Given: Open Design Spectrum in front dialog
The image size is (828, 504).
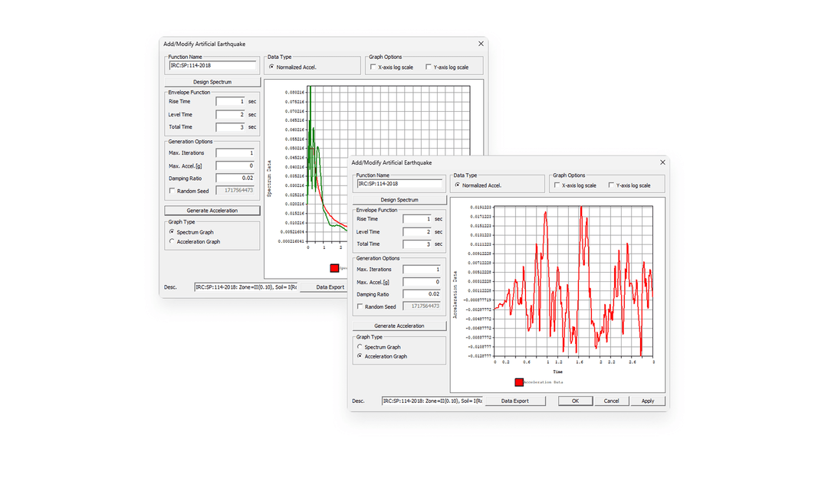Looking at the screenshot, I should (x=399, y=200).
